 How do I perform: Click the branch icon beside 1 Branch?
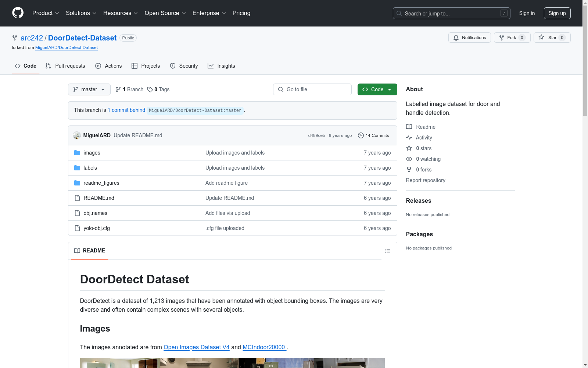(x=118, y=89)
